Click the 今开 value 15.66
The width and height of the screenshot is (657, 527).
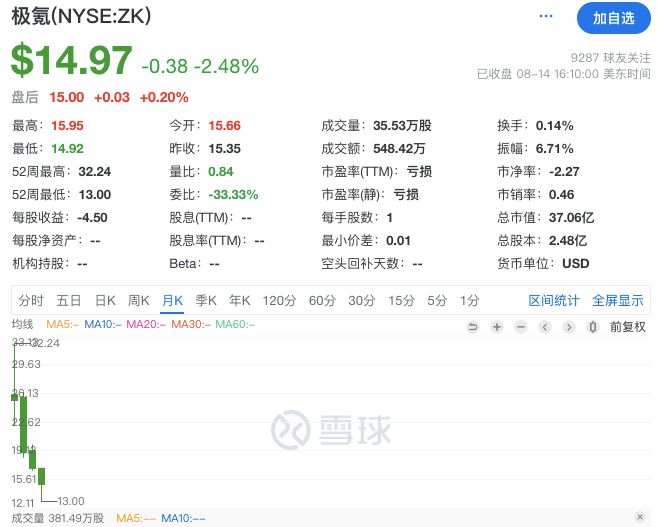pyautogui.click(x=225, y=126)
